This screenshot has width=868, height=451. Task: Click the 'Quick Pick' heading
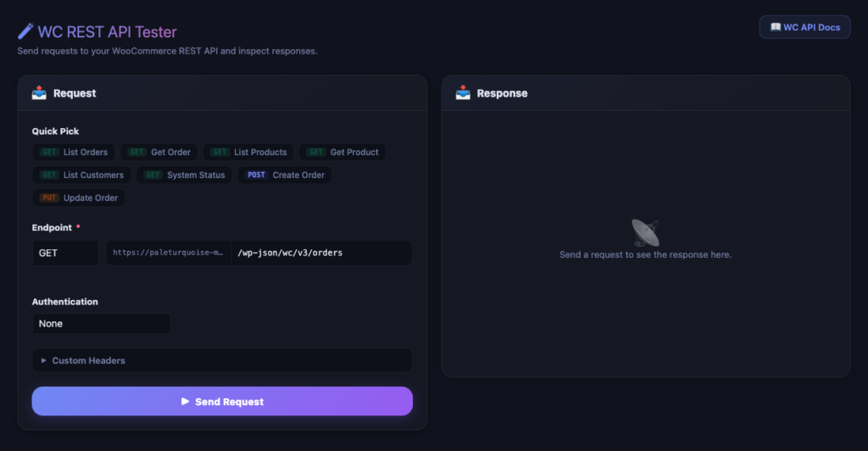coord(55,131)
